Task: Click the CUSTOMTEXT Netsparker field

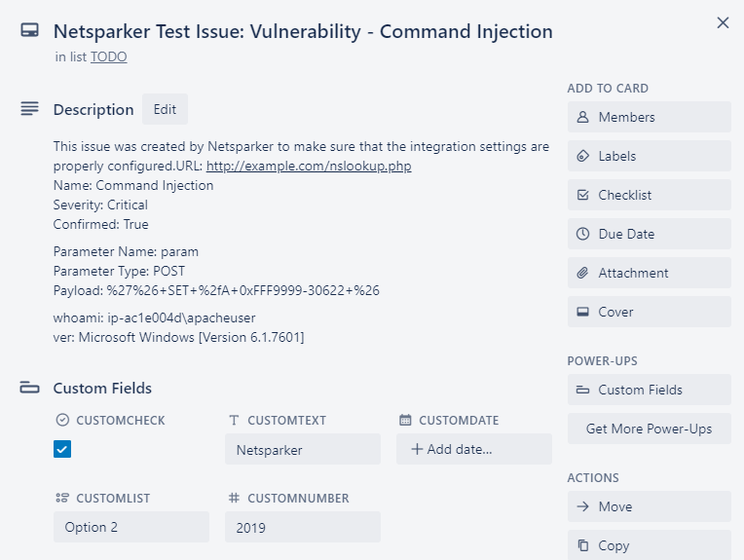Action: click(x=302, y=449)
